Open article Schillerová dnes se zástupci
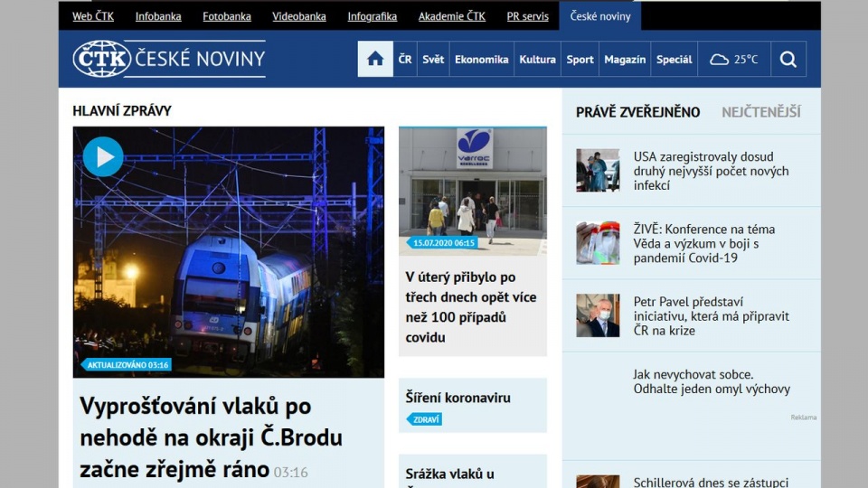Viewport: 868px width, 488px height. point(711,483)
